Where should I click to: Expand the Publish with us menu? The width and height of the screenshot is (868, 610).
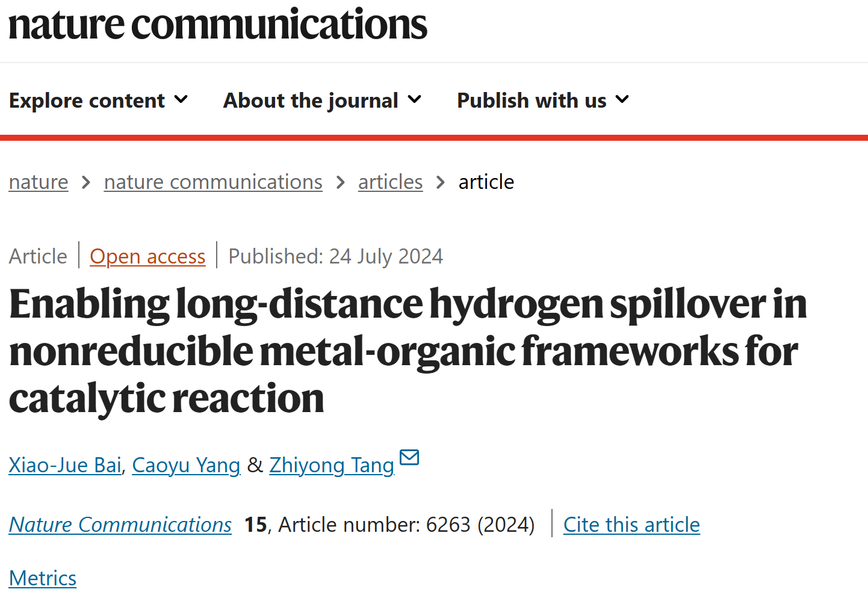point(544,100)
